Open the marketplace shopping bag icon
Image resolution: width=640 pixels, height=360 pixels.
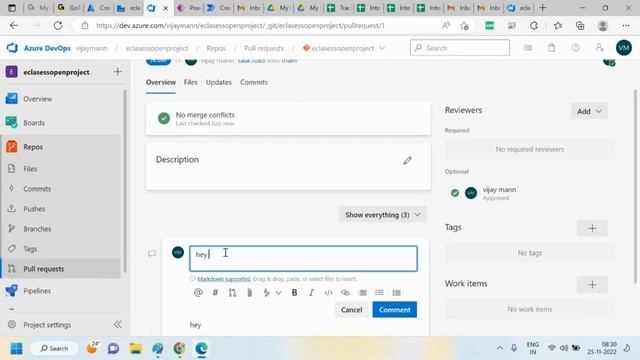552,48
